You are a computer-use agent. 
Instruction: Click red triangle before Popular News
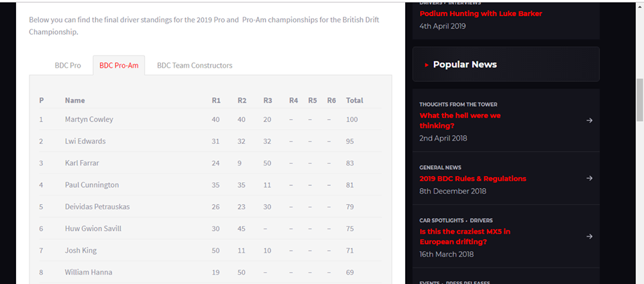coord(427,65)
